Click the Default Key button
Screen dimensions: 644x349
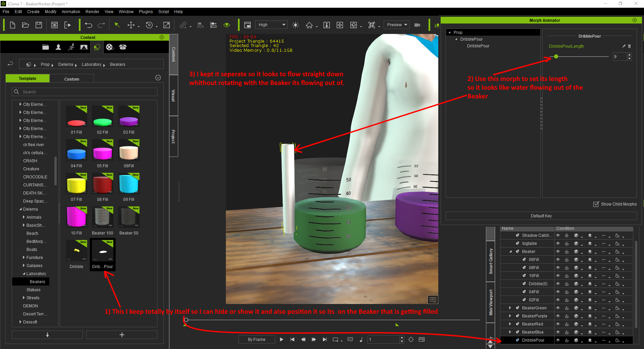pos(541,216)
